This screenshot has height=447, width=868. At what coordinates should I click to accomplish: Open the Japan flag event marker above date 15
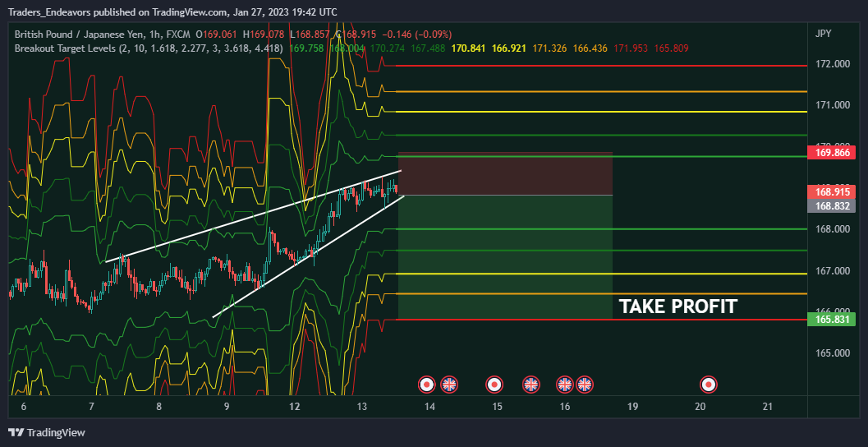point(494,384)
